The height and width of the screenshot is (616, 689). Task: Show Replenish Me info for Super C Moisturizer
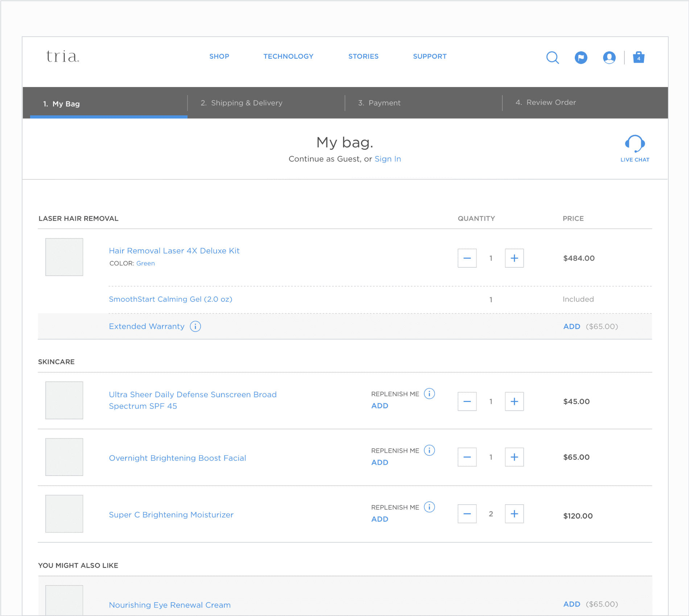click(x=429, y=507)
